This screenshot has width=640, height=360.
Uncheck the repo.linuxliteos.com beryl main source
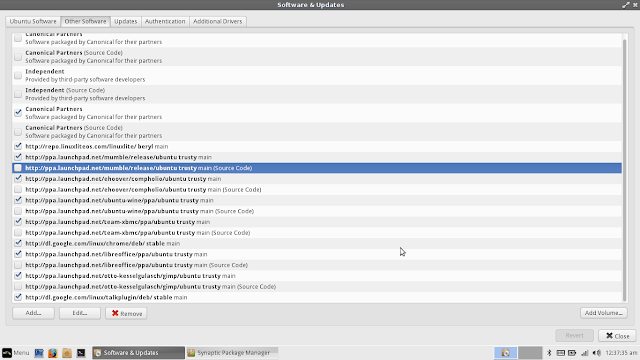click(18, 146)
